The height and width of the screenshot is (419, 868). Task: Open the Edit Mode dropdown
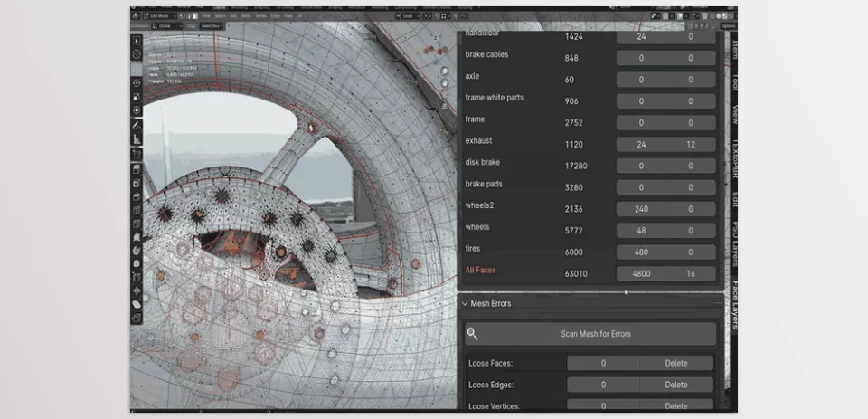click(x=160, y=16)
